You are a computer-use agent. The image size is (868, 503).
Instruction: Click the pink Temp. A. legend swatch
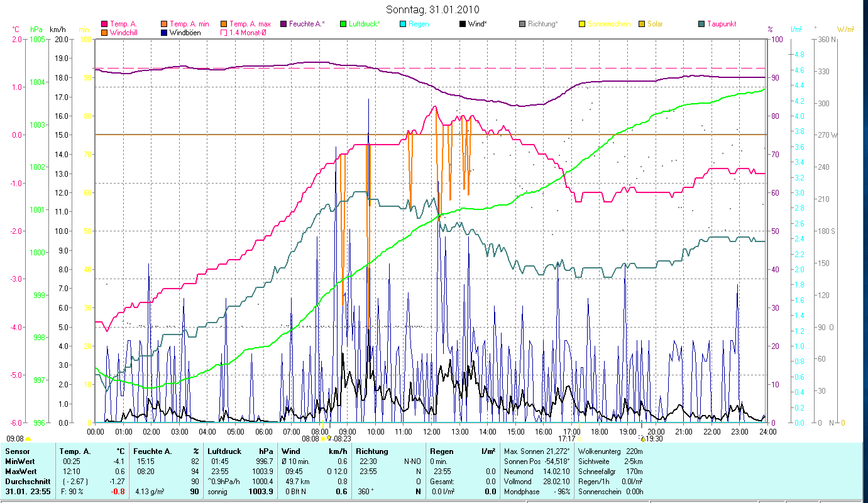click(104, 24)
